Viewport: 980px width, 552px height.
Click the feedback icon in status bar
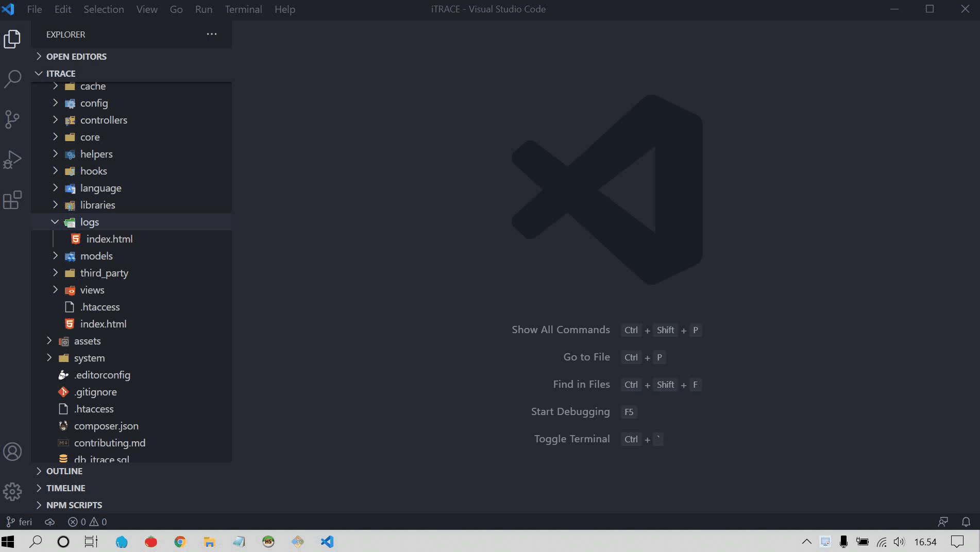[x=943, y=522]
